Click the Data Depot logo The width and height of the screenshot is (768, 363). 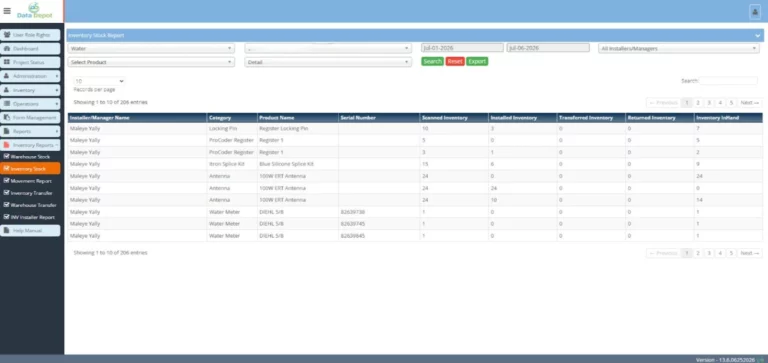coord(34,11)
